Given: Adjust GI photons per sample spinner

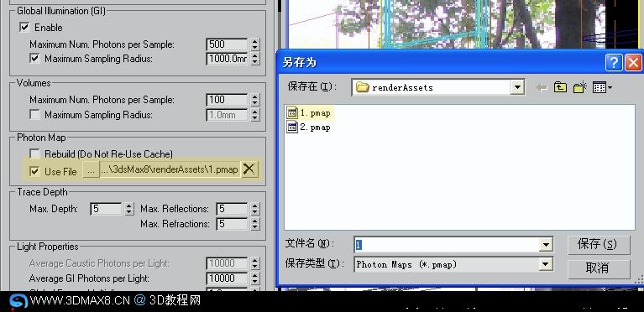Looking at the screenshot, I should tap(255, 44).
